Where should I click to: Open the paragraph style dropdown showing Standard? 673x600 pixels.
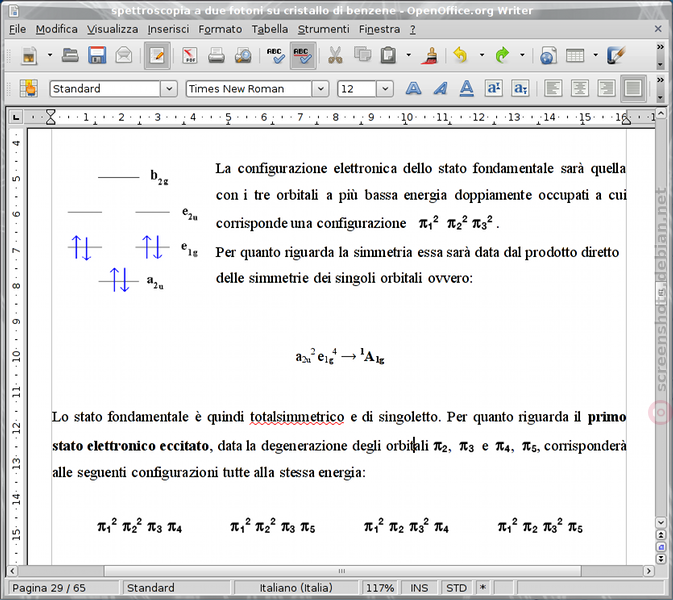169,89
